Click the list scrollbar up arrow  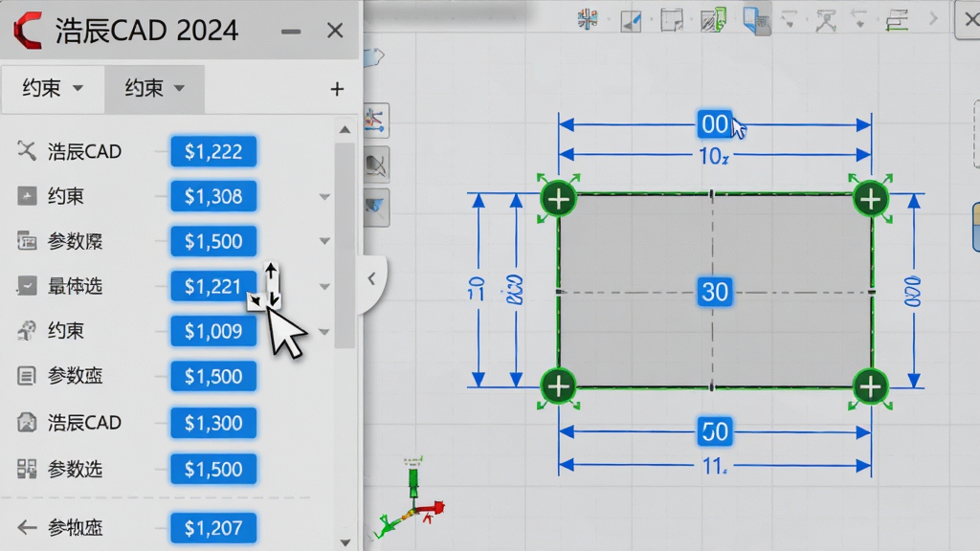click(x=345, y=129)
